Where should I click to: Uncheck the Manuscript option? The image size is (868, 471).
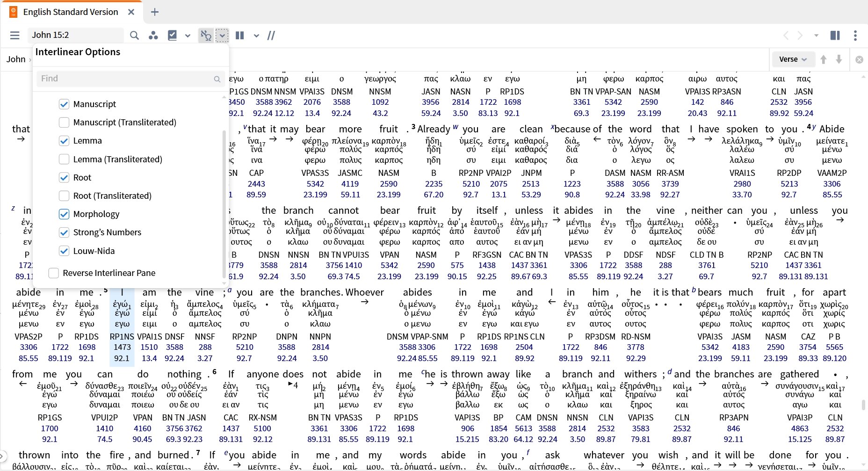click(64, 104)
